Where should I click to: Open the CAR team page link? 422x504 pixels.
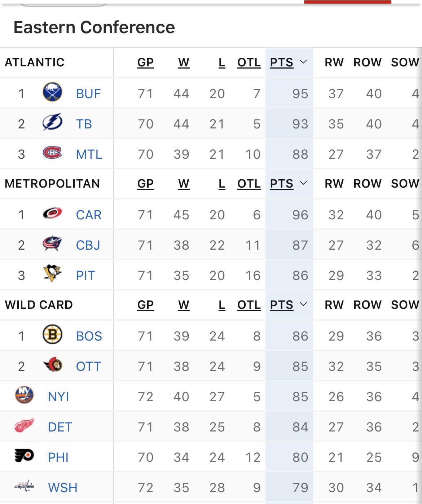[89, 215]
